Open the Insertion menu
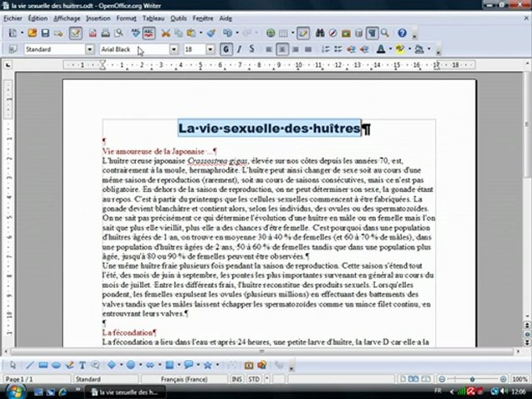 click(x=98, y=18)
